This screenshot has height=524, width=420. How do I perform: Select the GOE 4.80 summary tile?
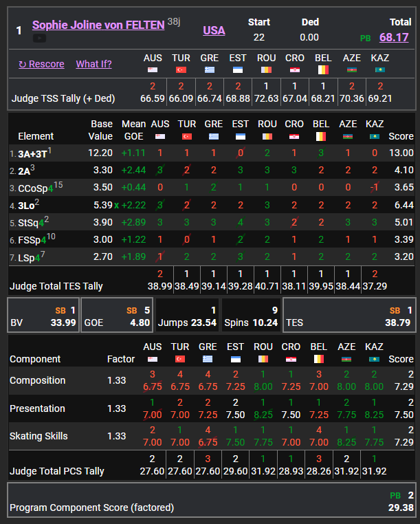point(116,315)
